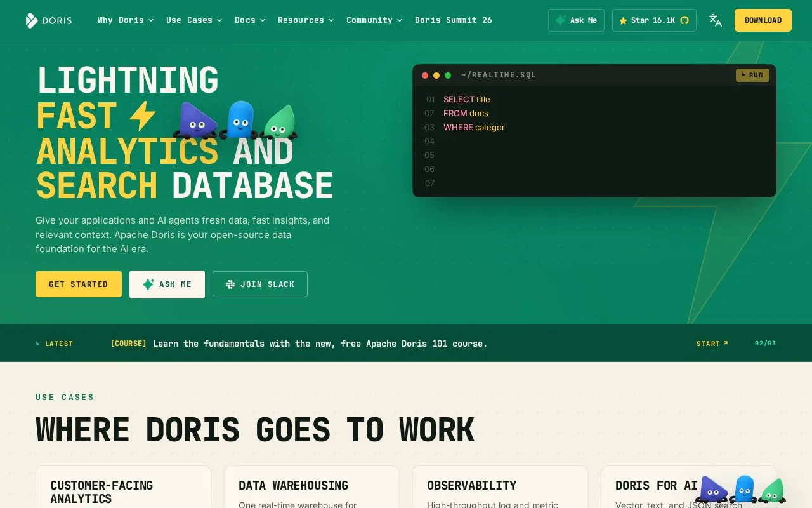Image resolution: width=812 pixels, height=508 pixels.
Task: Open the Data Warehousing card
Action: click(x=311, y=488)
